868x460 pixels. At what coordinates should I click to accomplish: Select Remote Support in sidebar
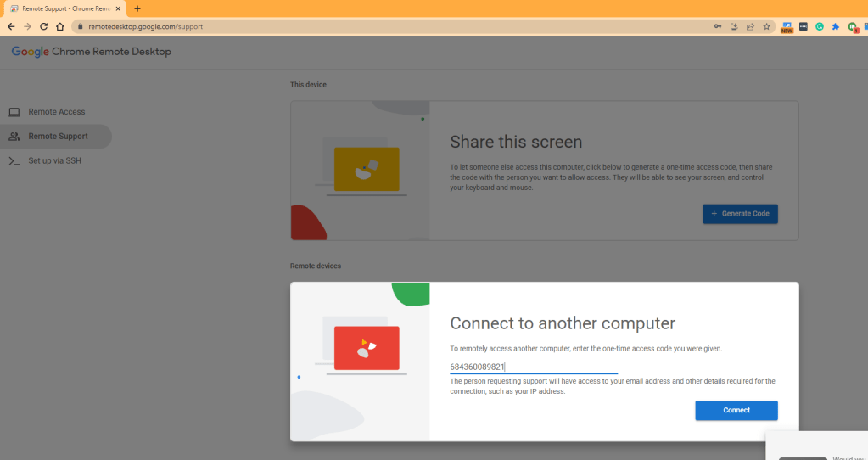click(56, 136)
